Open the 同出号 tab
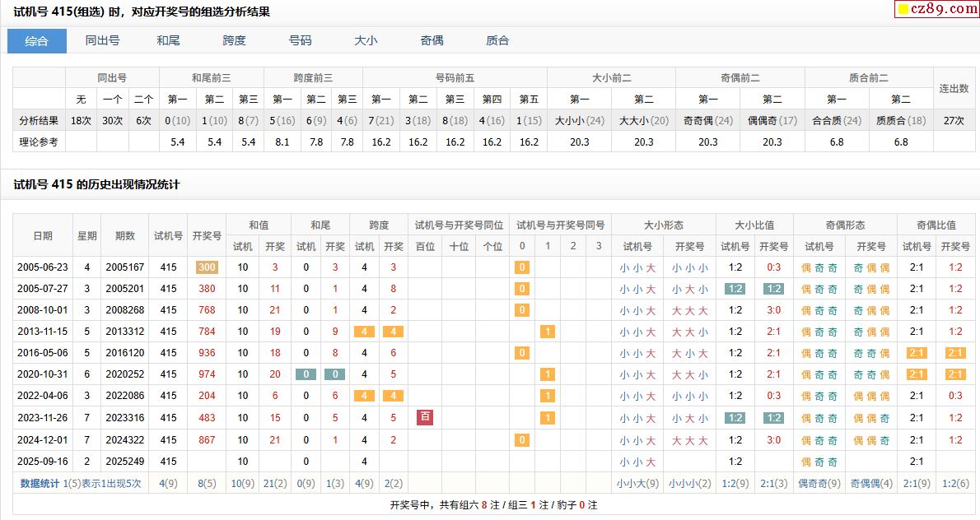 click(103, 41)
